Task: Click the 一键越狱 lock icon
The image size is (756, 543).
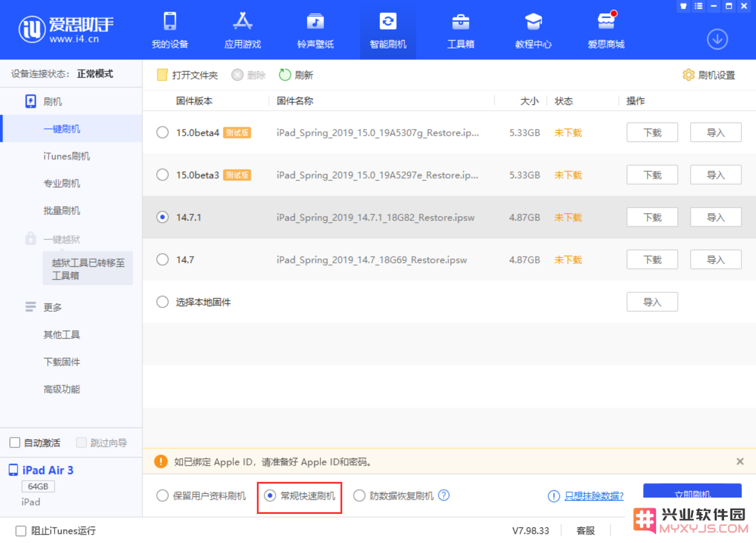Action: [x=31, y=239]
